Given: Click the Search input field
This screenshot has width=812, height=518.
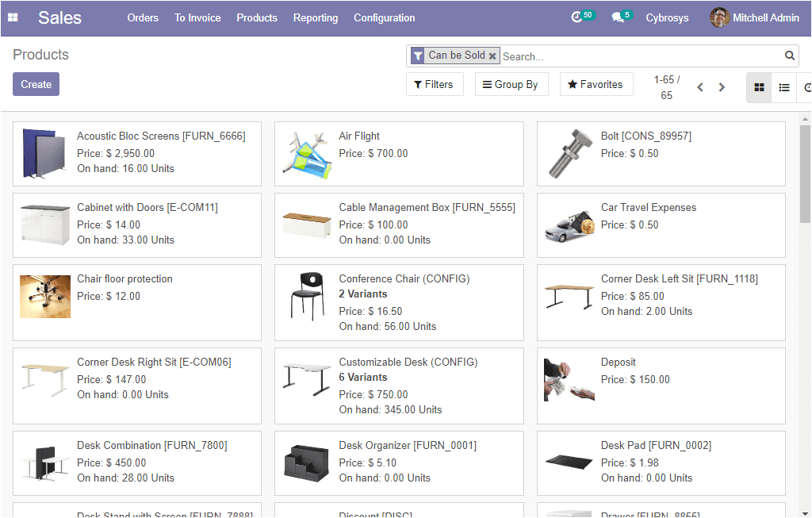Looking at the screenshot, I should pyautogui.click(x=641, y=56).
